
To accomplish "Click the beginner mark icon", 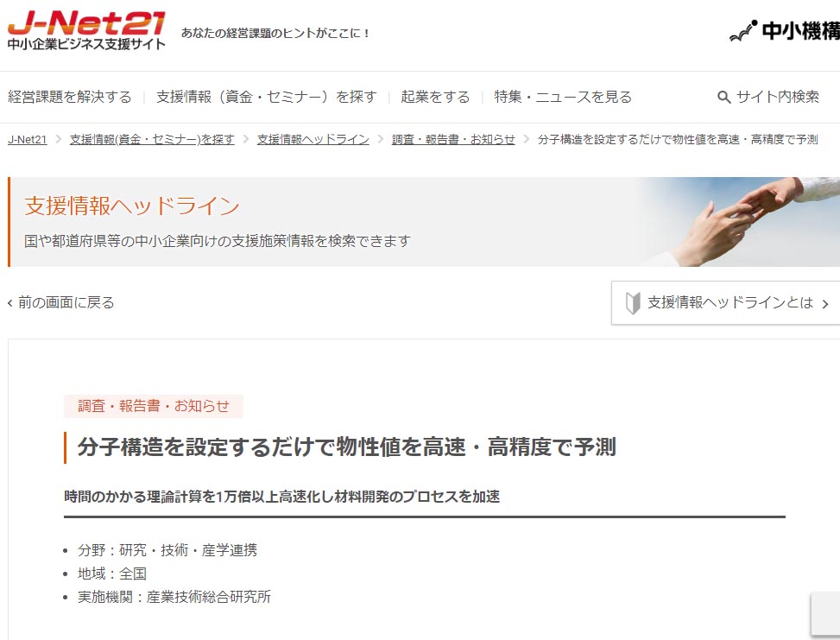I will click(x=633, y=303).
